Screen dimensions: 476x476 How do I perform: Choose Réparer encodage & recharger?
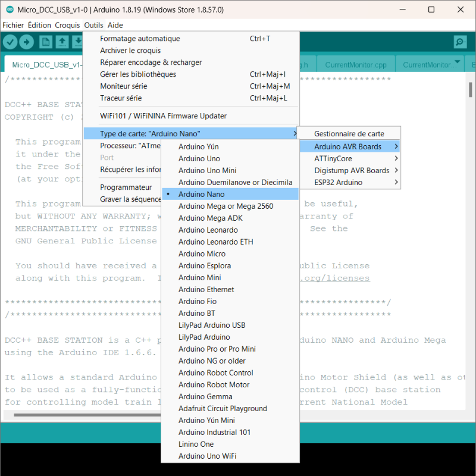[x=191, y=62]
